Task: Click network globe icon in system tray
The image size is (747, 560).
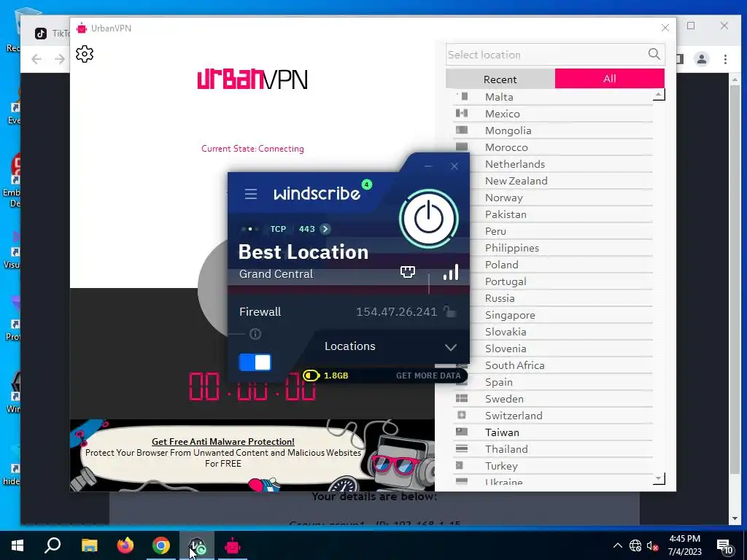Action: (x=635, y=545)
